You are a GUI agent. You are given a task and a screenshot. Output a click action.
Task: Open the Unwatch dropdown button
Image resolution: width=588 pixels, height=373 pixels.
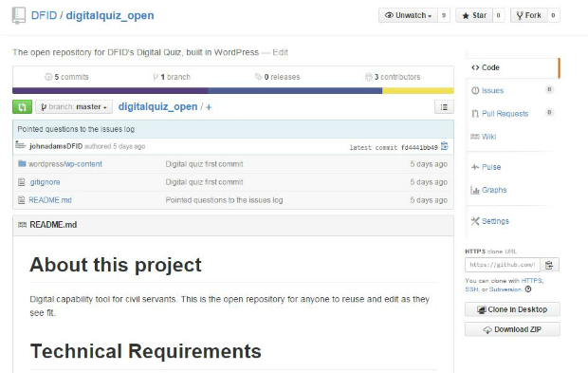coord(408,15)
